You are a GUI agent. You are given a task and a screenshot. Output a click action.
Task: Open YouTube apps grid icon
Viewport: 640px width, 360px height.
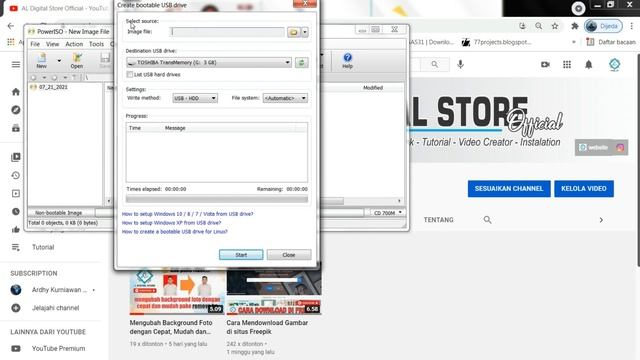click(567, 64)
